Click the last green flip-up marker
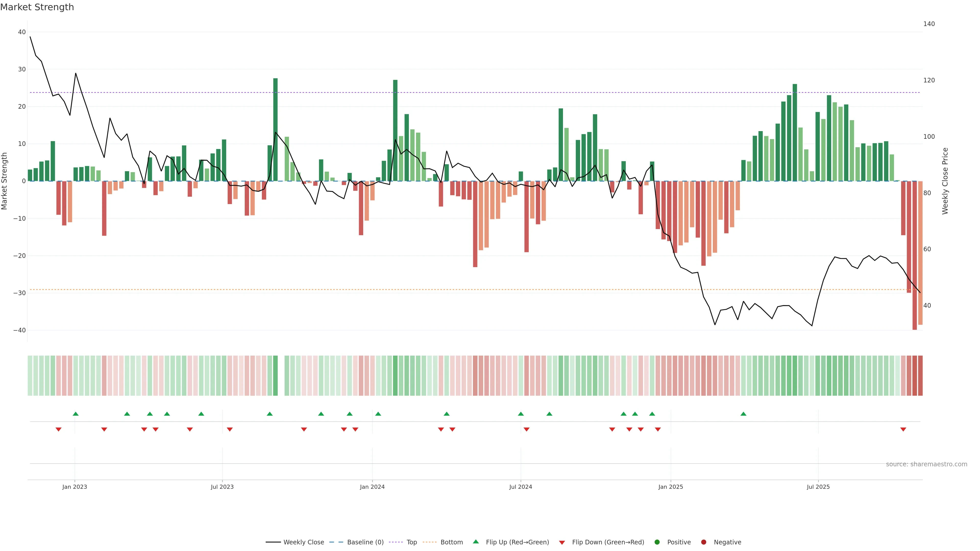The height and width of the screenshot is (551, 980). pyautogui.click(x=743, y=414)
